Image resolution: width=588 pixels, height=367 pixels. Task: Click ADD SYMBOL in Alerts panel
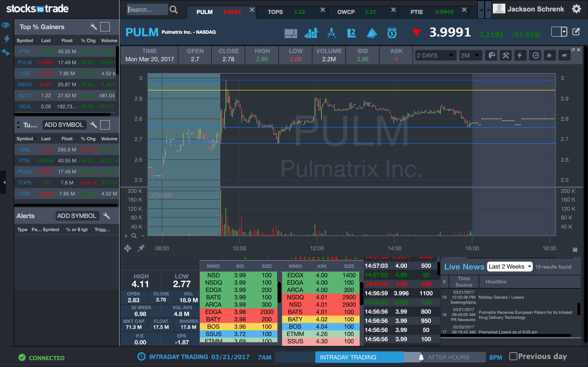tap(77, 216)
